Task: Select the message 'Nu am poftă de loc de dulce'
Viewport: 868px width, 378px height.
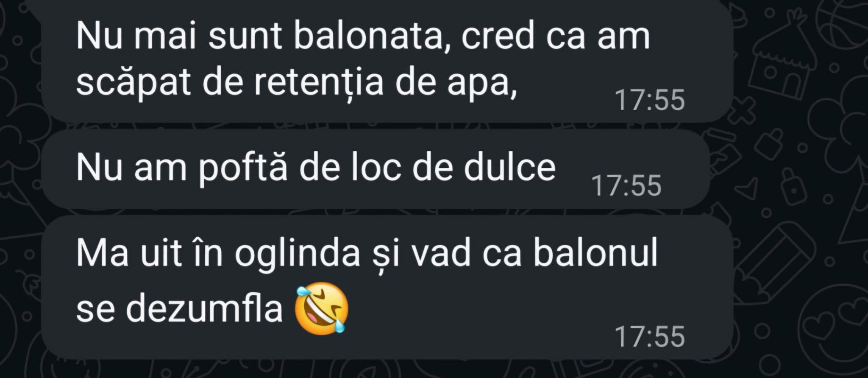Action: point(376,169)
